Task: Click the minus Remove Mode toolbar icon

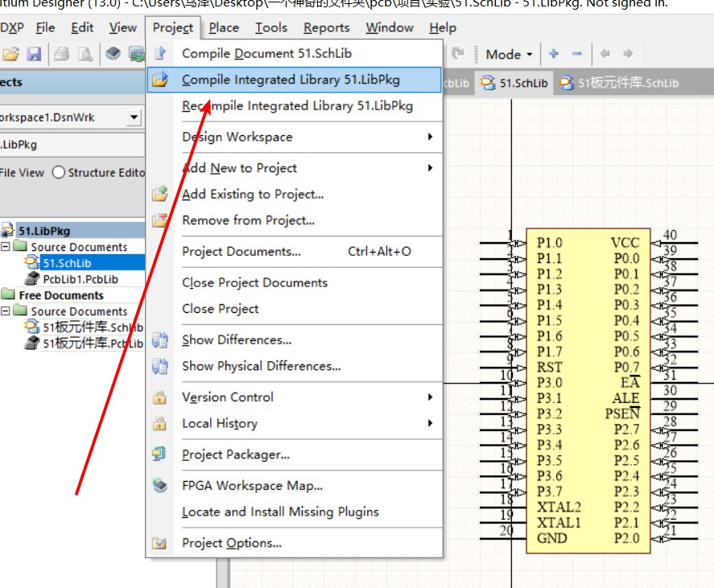Action: pos(577,54)
